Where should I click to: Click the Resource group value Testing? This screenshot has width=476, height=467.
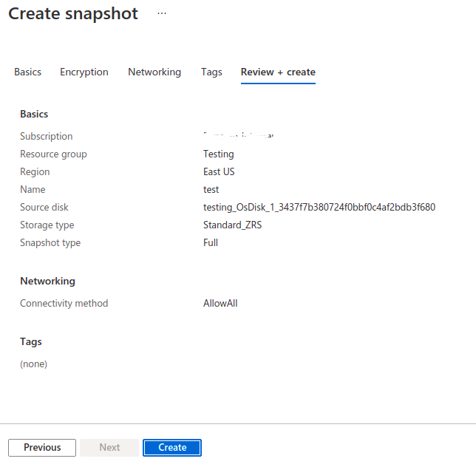(218, 154)
